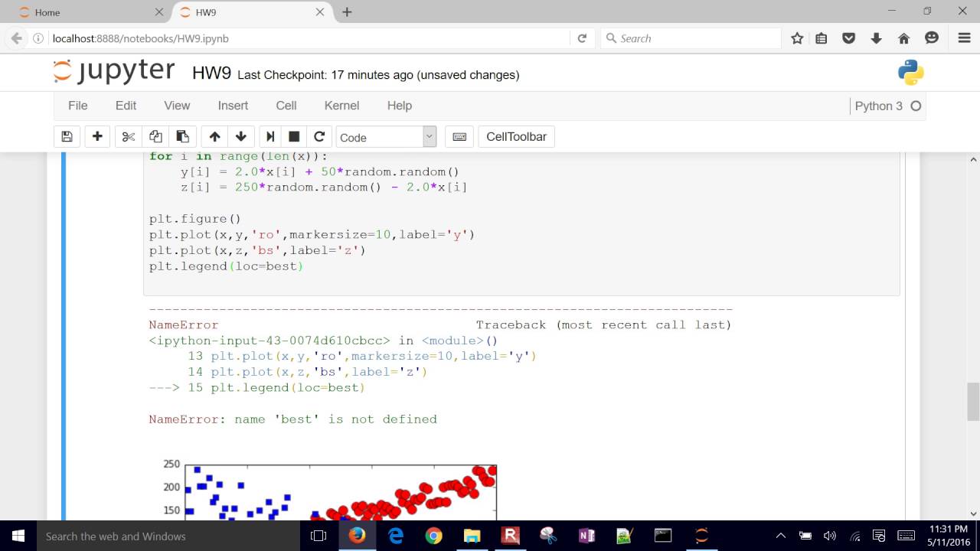The height and width of the screenshot is (551, 980).
Task: Show hidden system tray icons
Action: click(x=781, y=536)
